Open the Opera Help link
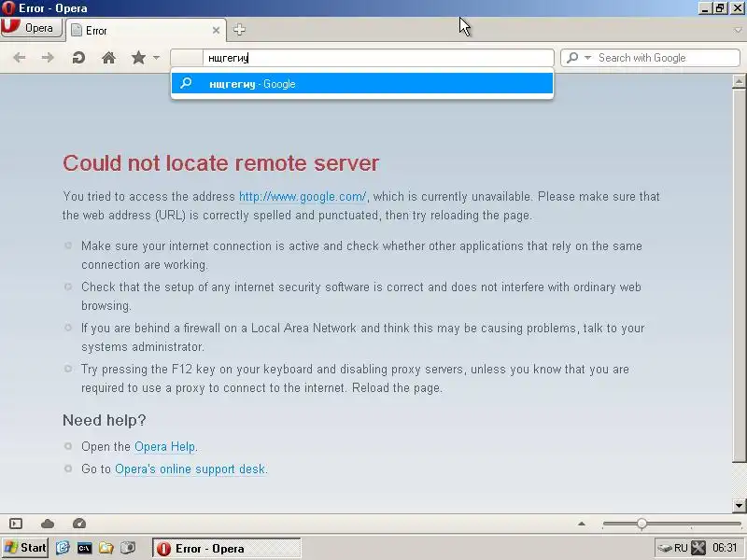The image size is (747, 560). [x=165, y=447]
